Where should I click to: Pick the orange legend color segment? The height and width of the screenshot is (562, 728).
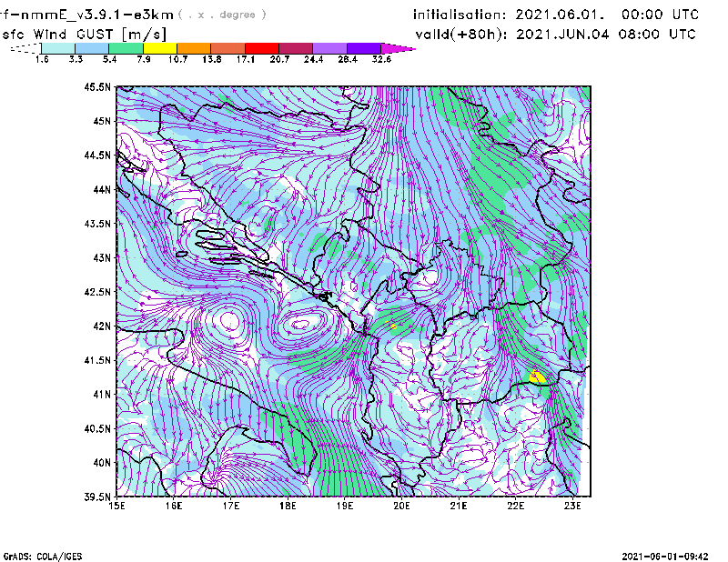pyautogui.click(x=194, y=48)
